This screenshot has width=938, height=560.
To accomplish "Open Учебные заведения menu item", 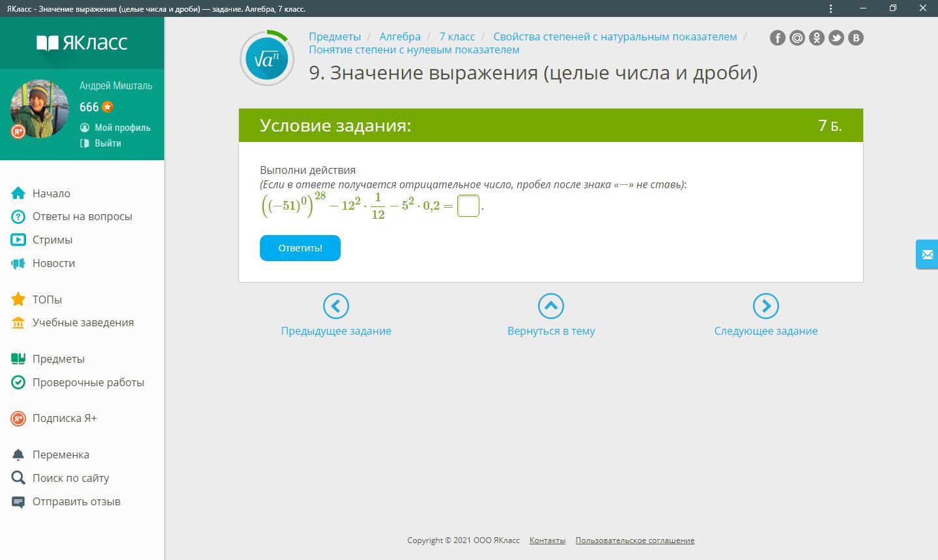I will [x=83, y=322].
